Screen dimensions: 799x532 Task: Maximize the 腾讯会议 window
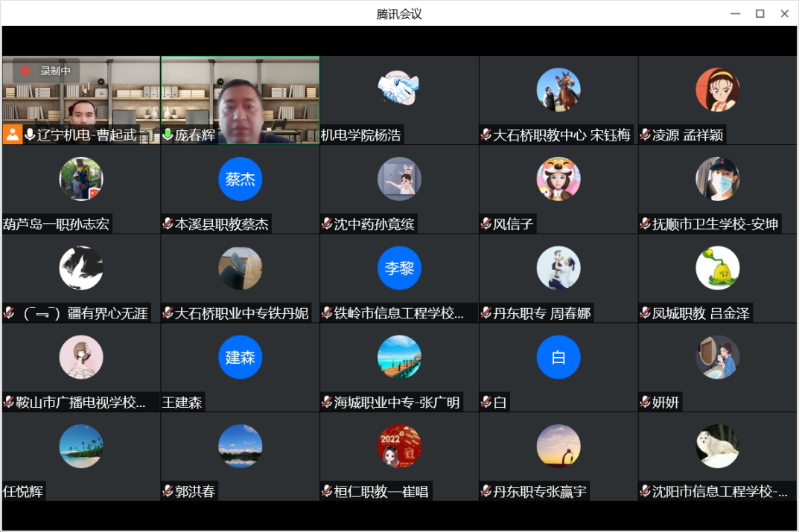(760, 13)
